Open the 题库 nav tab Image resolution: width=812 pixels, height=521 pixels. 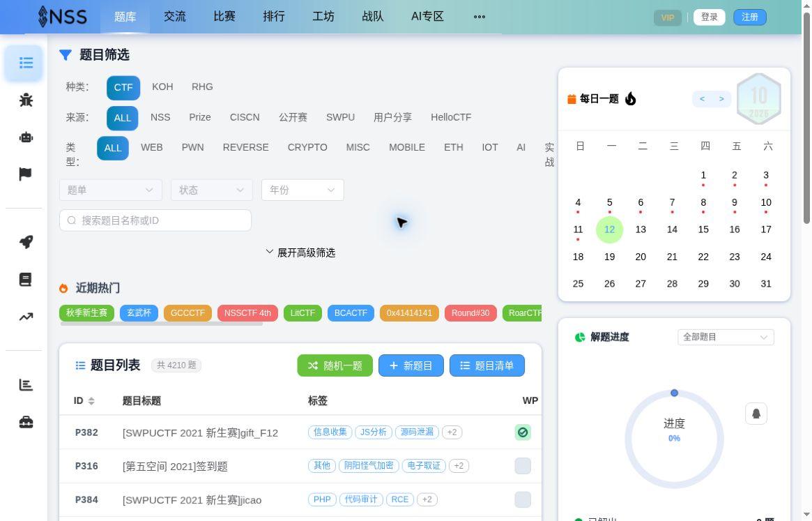tap(125, 17)
